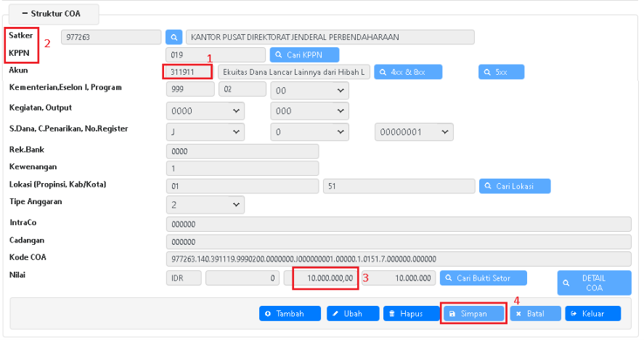Open the 5xx account search
Image resolution: width=644 pixels, height=340 pixels.
(501, 72)
